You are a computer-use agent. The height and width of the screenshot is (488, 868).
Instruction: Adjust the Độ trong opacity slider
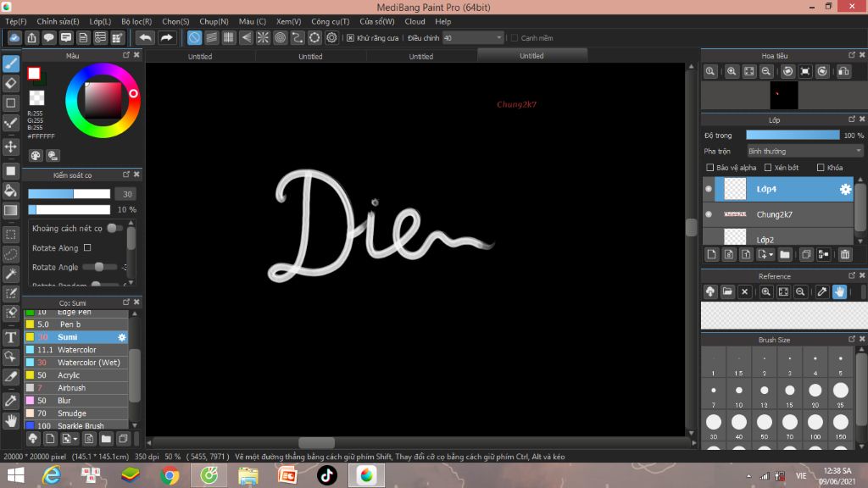[793, 135]
